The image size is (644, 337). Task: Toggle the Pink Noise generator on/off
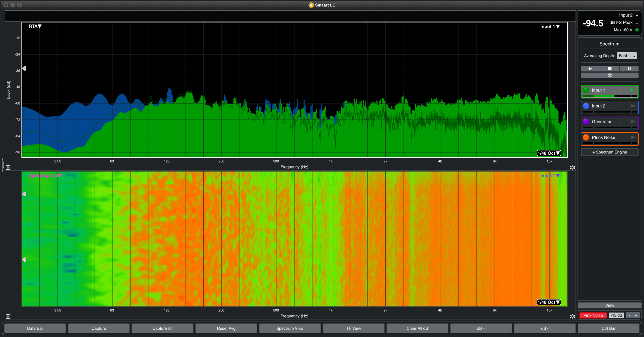click(x=593, y=315)
